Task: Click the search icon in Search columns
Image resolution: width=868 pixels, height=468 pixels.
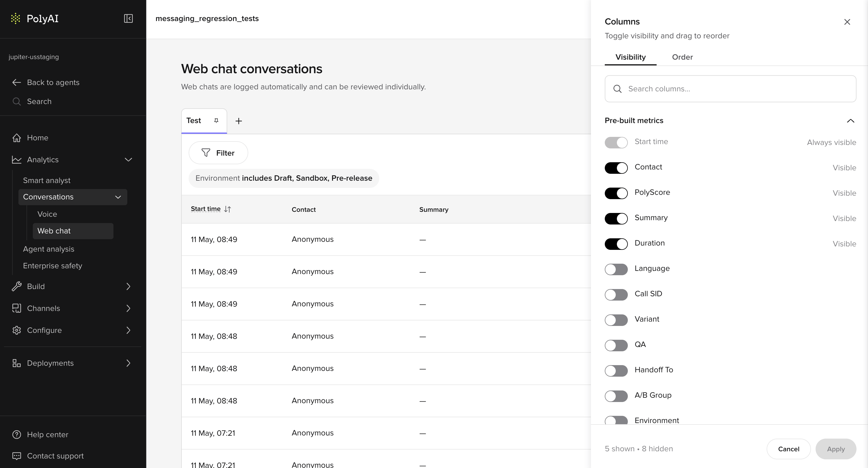Action: pyautogui.click(x=617, y=89)
